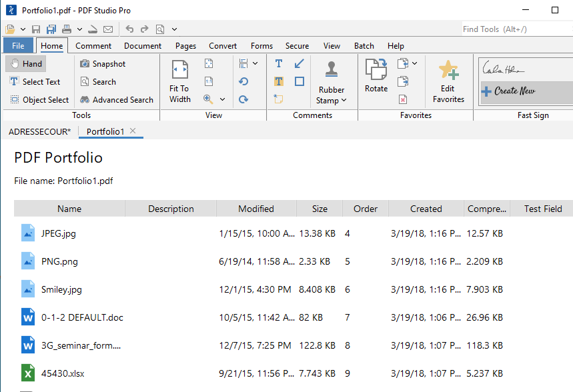This screenshot has width=573, height=392.
Task: Print the document using the printer icon
Action: (67, 29)
